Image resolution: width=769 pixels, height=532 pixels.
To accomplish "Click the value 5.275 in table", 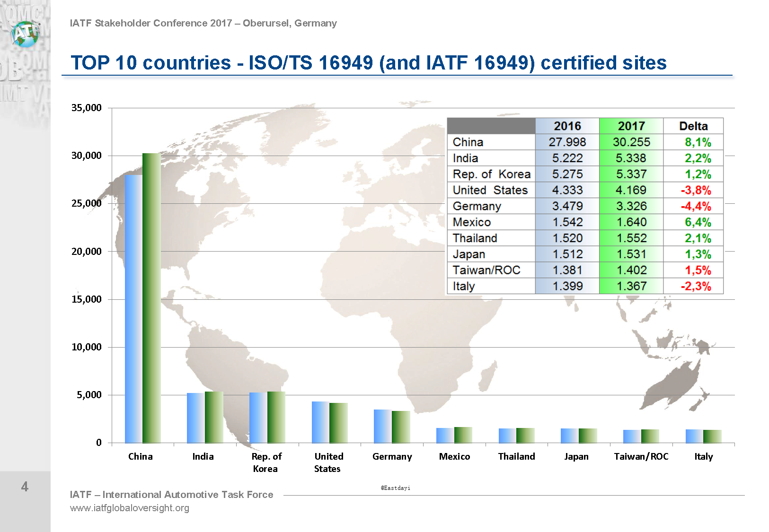I will [x=567, y=174].
